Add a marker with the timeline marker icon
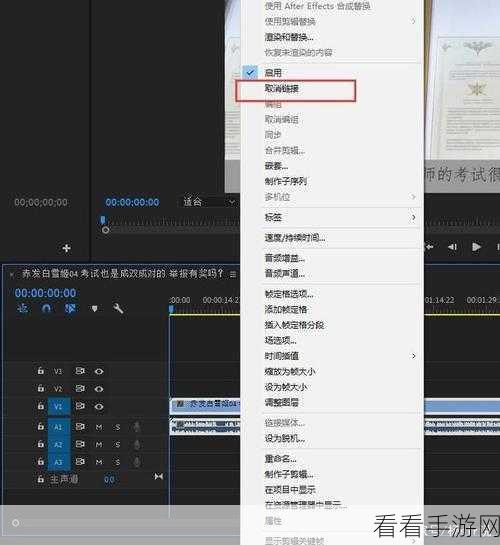Image resolution: width=500 pixels, height=545 pixels. point(95,308)
